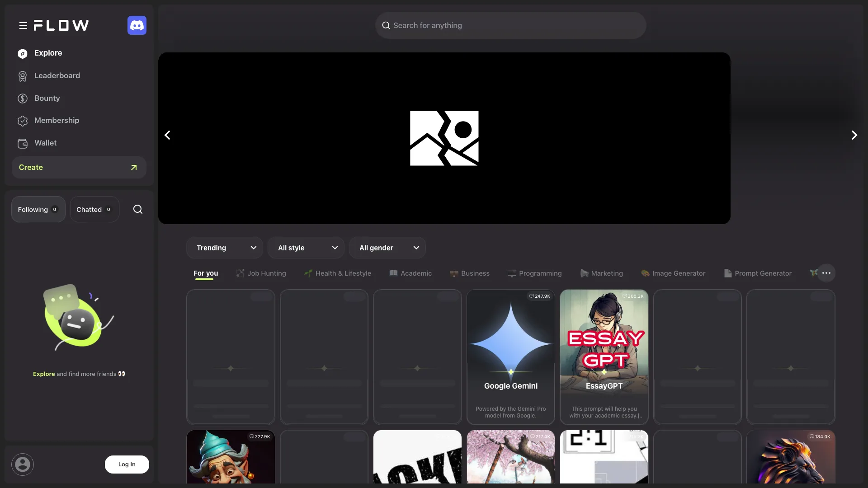
Task: Click the Programming monitor icon
Action: [x=512, y=273]
